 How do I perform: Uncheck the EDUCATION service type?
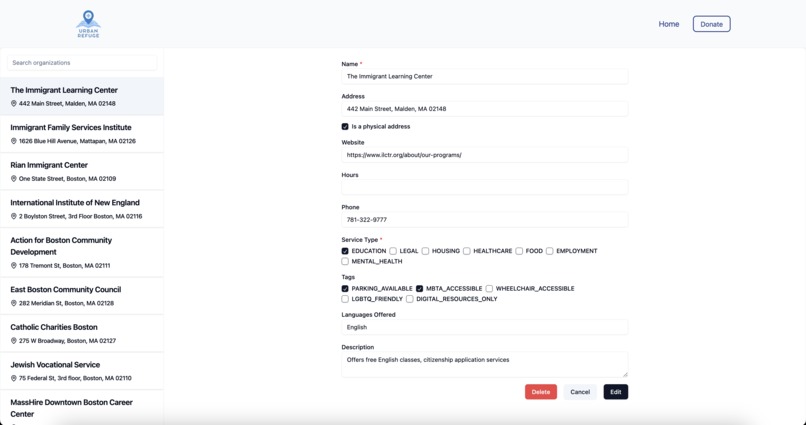click(x=345, y=251)
